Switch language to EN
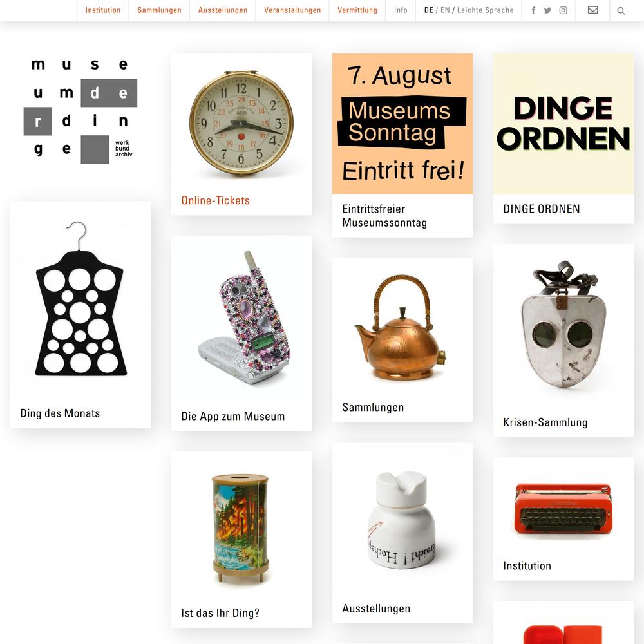 [x=445, y=10]
